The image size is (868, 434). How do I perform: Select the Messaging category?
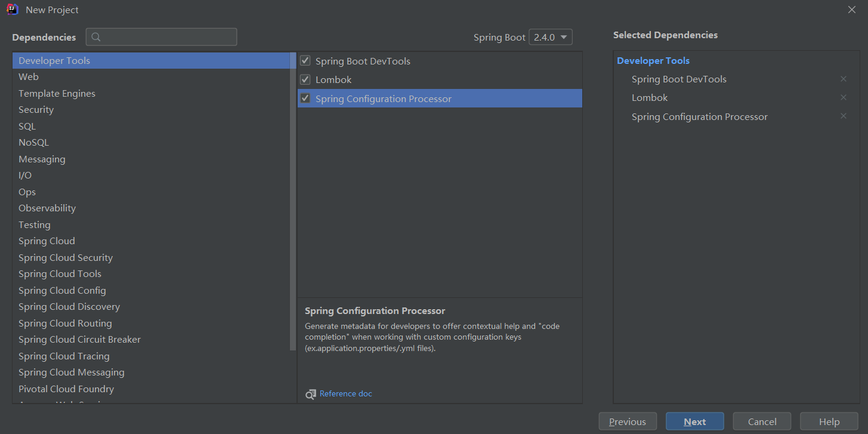point(151,159)
